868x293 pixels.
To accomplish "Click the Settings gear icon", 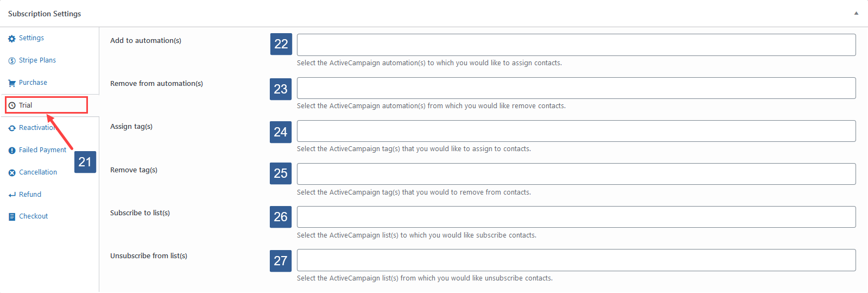I will [12, 39].
